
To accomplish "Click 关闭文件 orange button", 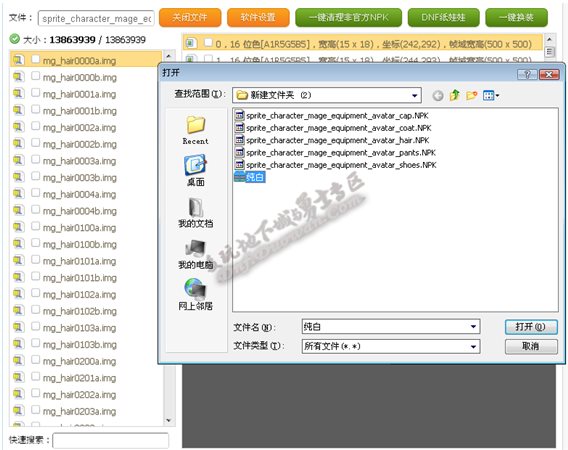I will (190, 17).
